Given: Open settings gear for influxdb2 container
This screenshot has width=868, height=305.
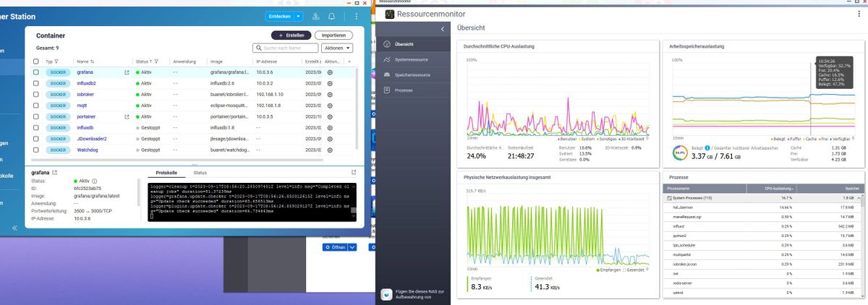Looking at the screenshot, I should pyautogui.click(x=330, y=83).
